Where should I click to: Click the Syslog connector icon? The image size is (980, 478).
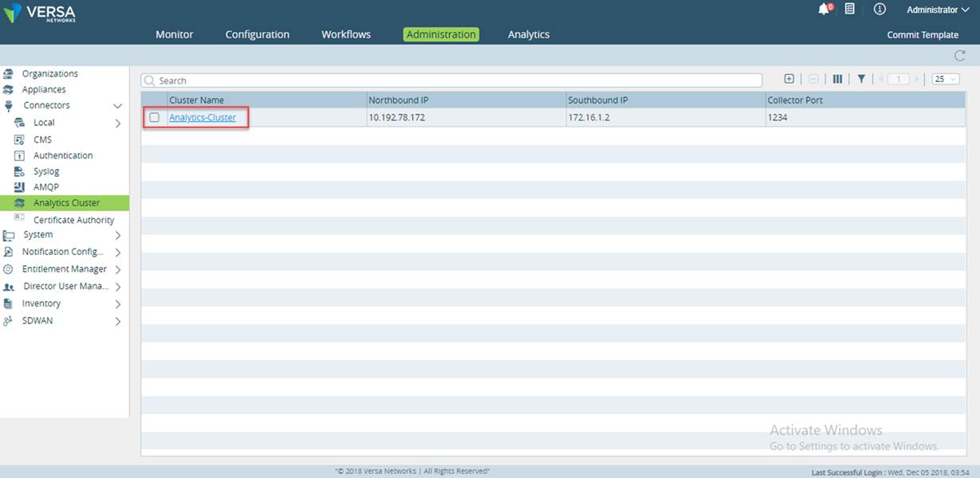(20, 171)
